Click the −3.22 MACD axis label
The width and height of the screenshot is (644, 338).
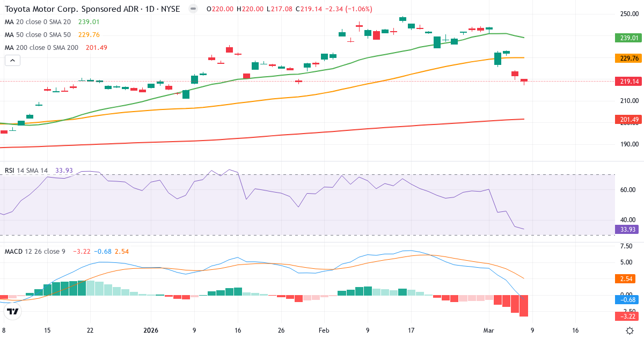pyautogui.click(x=626, y=317)
